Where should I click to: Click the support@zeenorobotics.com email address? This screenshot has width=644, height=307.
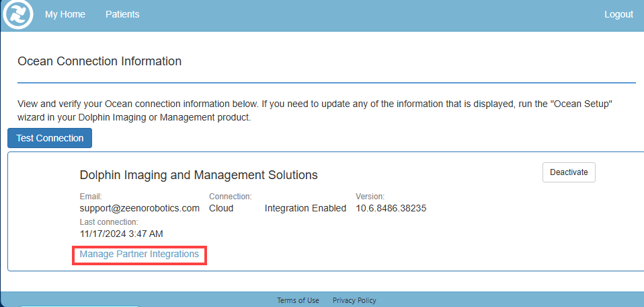coord(139,208)
